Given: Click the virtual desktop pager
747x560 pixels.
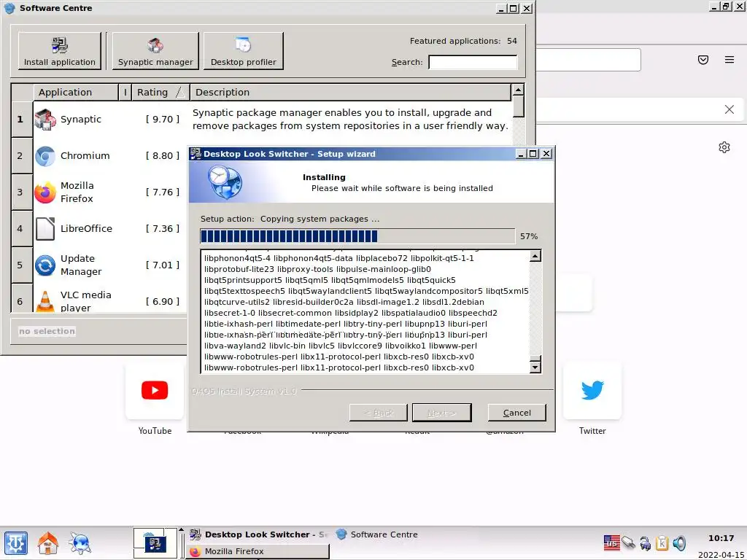Looking at the screenshot, I should [155, 542].
